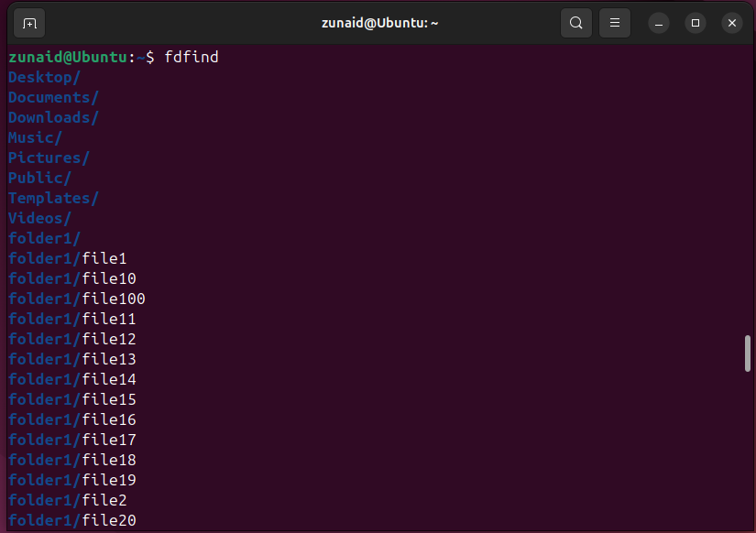Click the Templates/ entry
This screenshot has width=756, height=533.
click(52, 198)
